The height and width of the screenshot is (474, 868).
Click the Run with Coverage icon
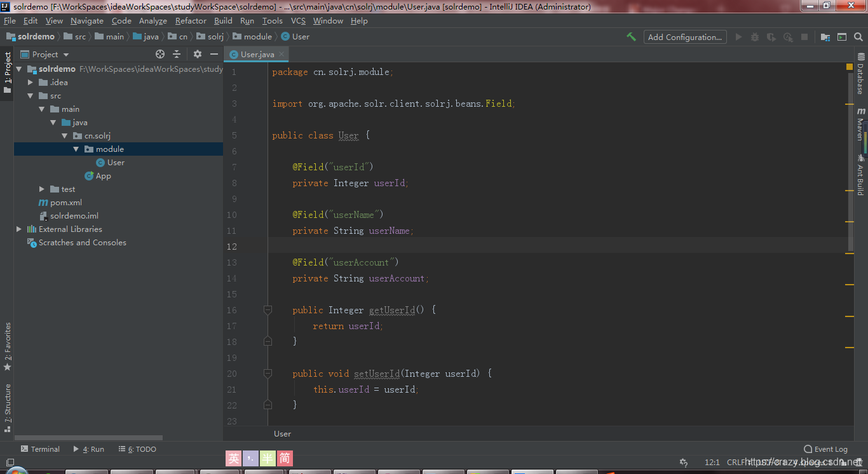[x=770, y=36]
